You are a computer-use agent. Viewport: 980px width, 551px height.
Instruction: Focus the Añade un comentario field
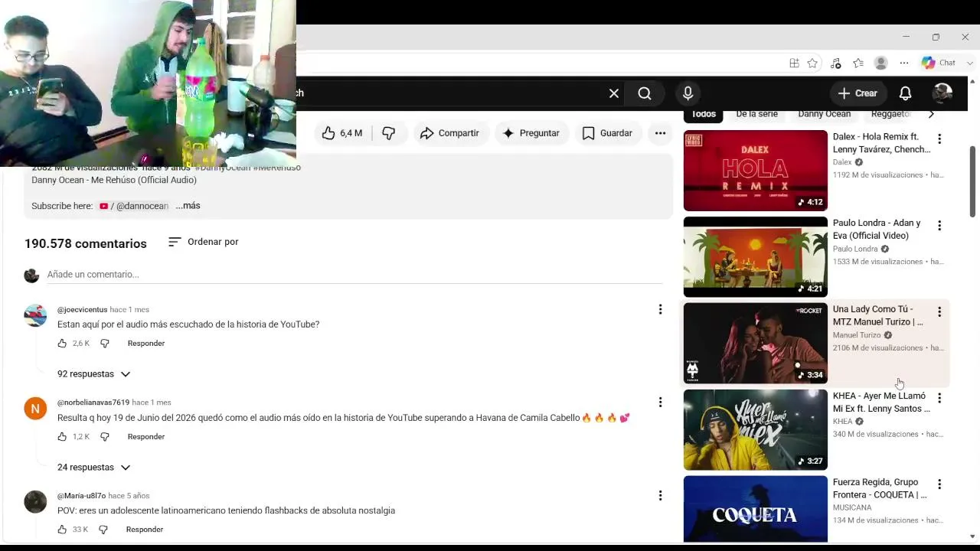pos(354,275)
